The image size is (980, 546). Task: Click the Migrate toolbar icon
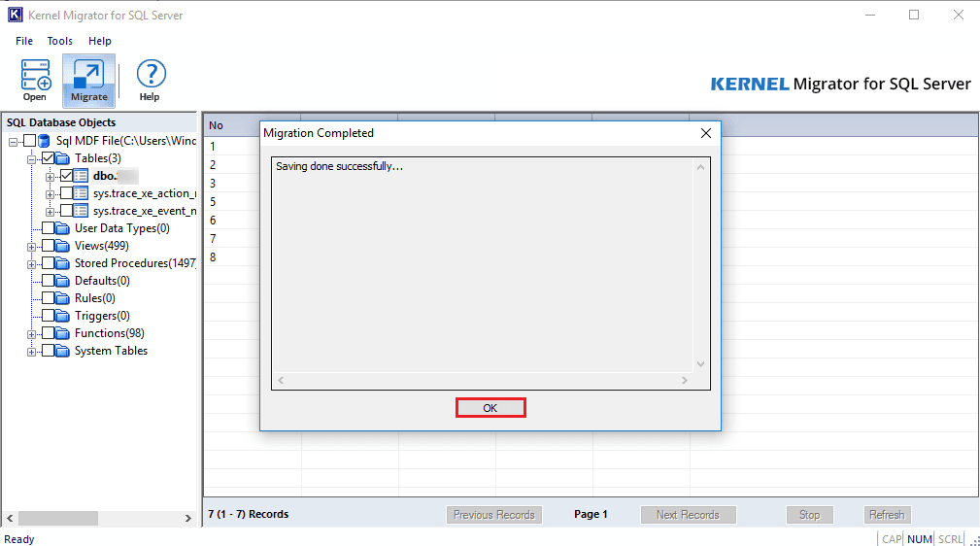[88, 80]
